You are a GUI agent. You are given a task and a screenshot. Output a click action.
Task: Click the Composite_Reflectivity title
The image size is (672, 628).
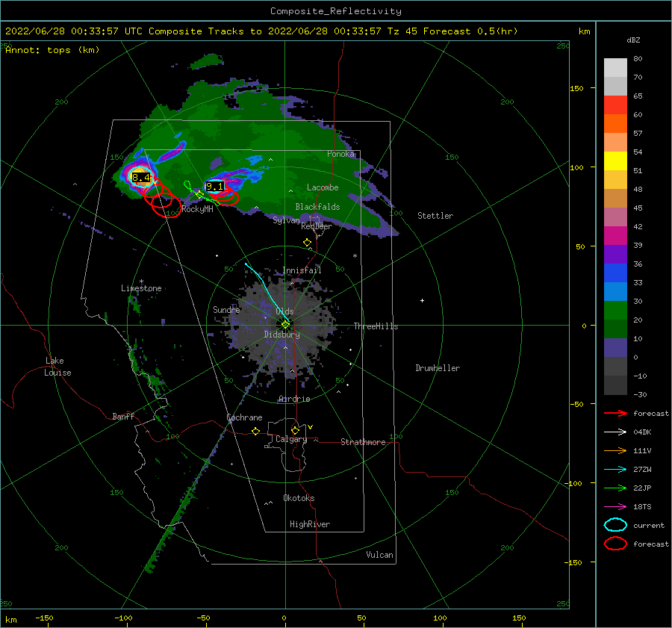pos(335,11)
